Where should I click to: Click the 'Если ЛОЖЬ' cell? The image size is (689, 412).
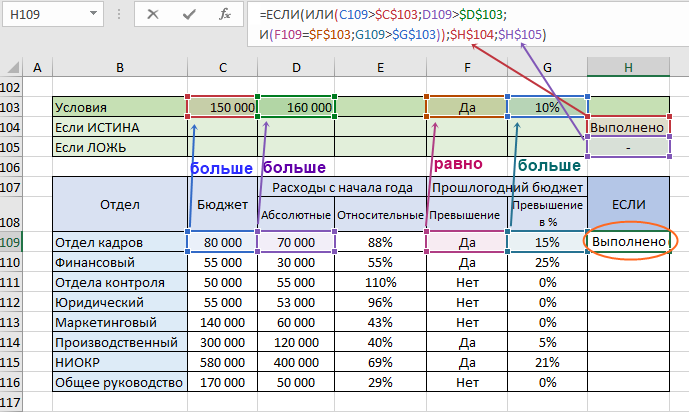click(x=120, y=147)
